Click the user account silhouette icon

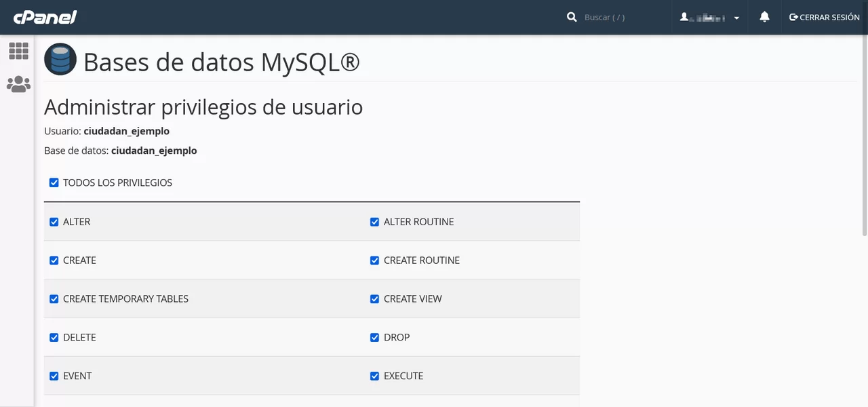(684, 17)
